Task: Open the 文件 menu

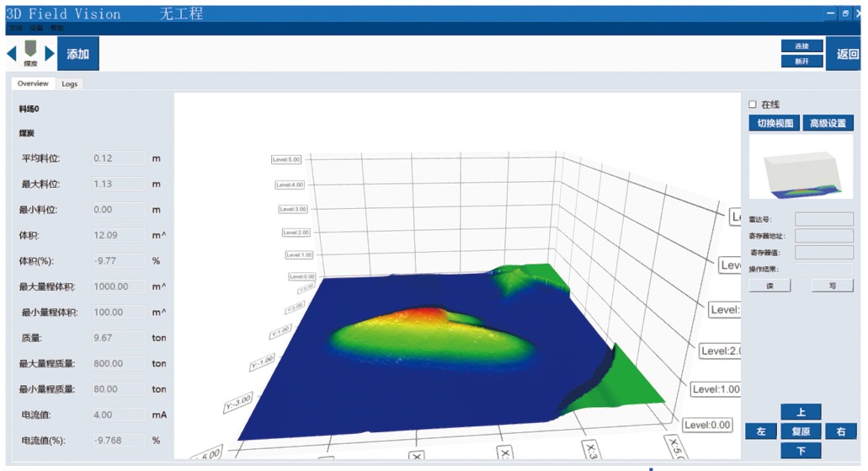Action: pyautogui.click(x=15, y=28)
